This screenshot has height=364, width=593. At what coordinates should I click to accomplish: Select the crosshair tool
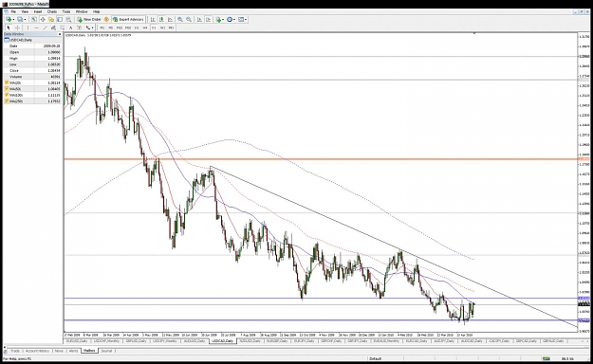click(17, 27)
